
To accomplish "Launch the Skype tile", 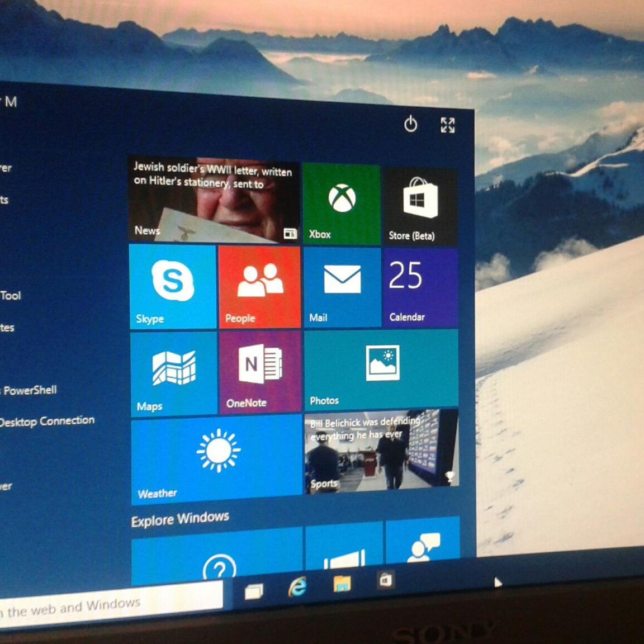I will (x=173, y=287).
